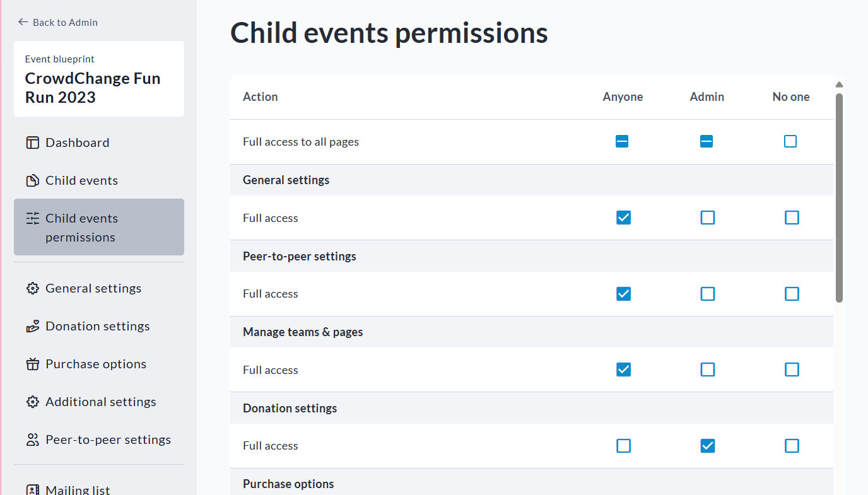
Task: Click the Child events copy icon
Action: [32, 180]
